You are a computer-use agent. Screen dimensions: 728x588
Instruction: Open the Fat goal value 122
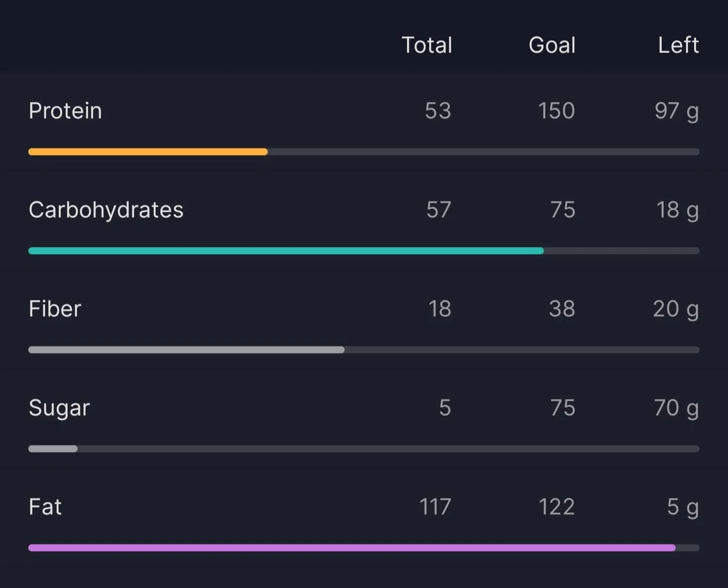[x=556, y=507]
